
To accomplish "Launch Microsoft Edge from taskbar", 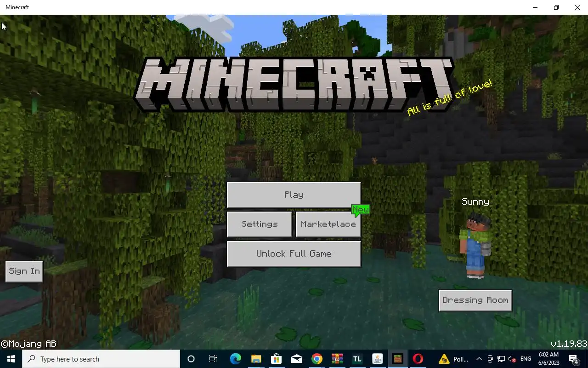I will pos(235,359).
